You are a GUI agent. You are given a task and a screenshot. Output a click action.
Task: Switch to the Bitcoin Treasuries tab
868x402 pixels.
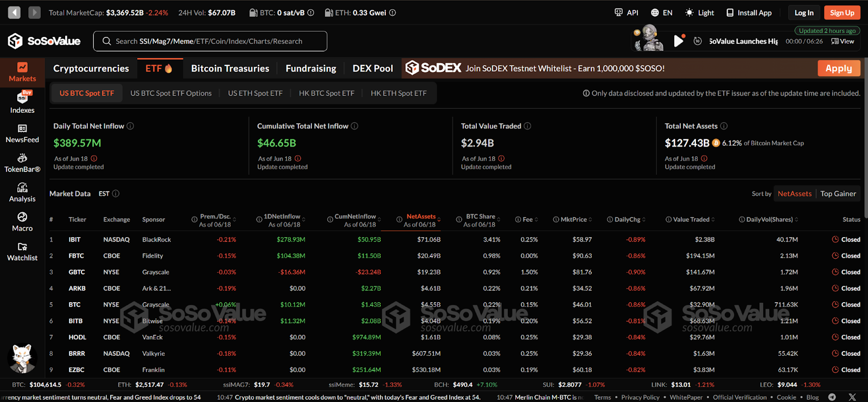tap(230, 68)
